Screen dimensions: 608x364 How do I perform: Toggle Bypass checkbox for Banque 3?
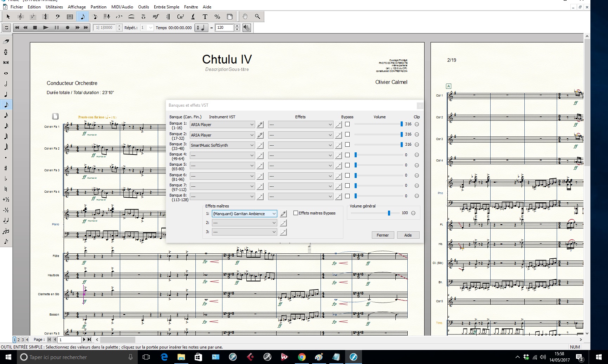(x=348, y=145)
